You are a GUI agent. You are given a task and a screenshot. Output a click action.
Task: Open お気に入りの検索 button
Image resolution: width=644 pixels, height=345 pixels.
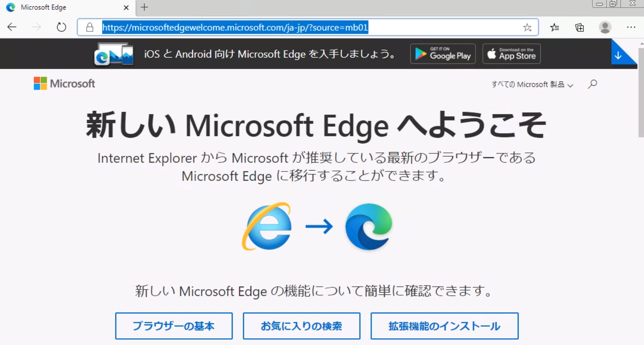click(302, 326)
